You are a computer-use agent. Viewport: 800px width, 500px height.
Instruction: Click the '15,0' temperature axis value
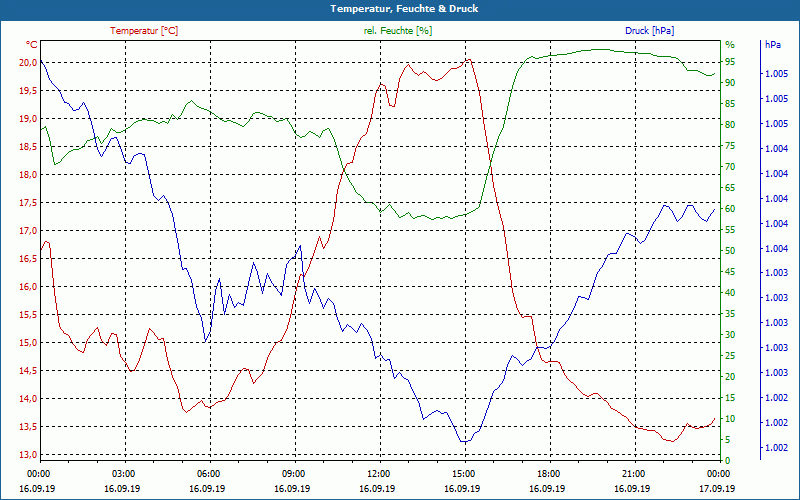(29, 343)
